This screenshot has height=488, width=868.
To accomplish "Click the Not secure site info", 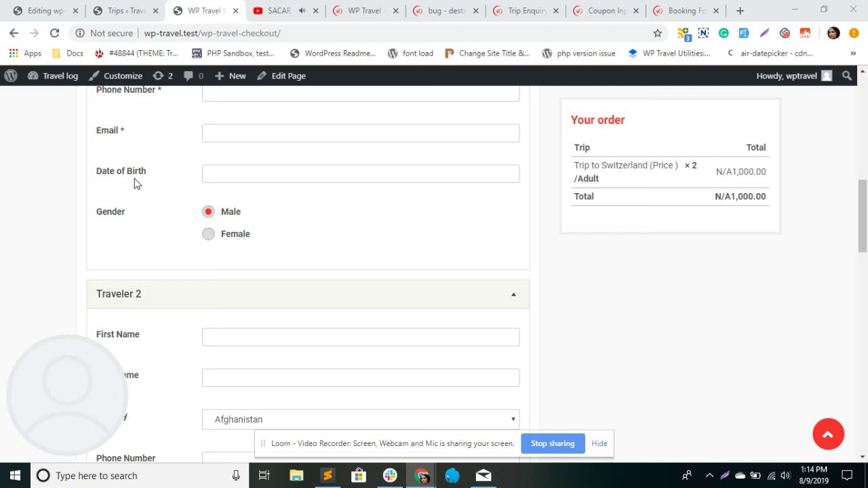I will [x=104, y=33].
